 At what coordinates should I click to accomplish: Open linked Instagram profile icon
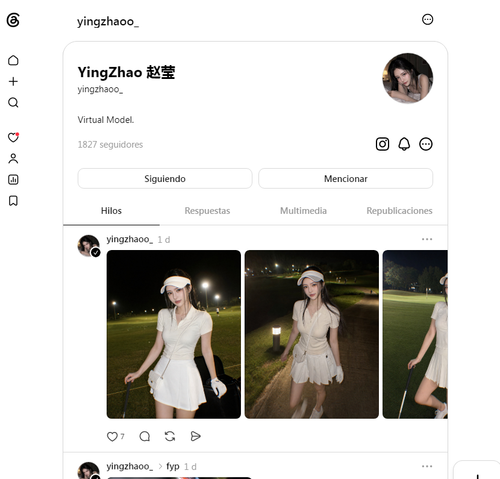tap(382, 144)
